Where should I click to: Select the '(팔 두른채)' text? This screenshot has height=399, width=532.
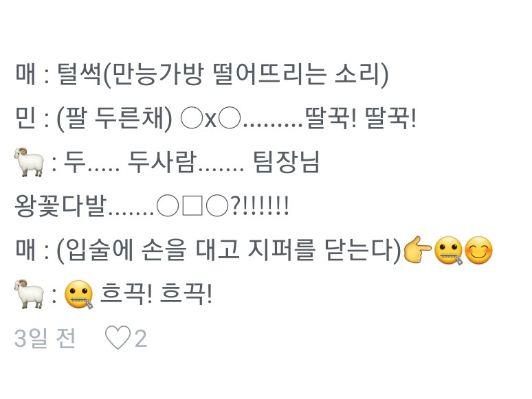tap(114, 119)
